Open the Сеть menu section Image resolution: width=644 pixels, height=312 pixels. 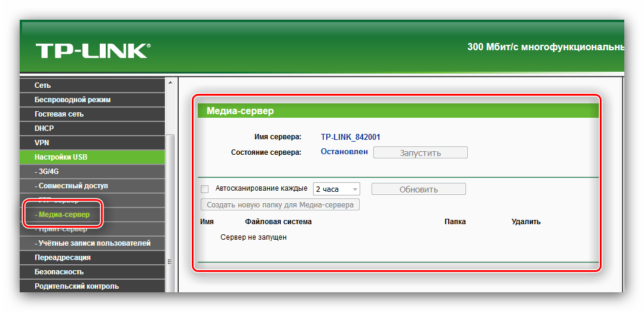[x=43, y=85]
